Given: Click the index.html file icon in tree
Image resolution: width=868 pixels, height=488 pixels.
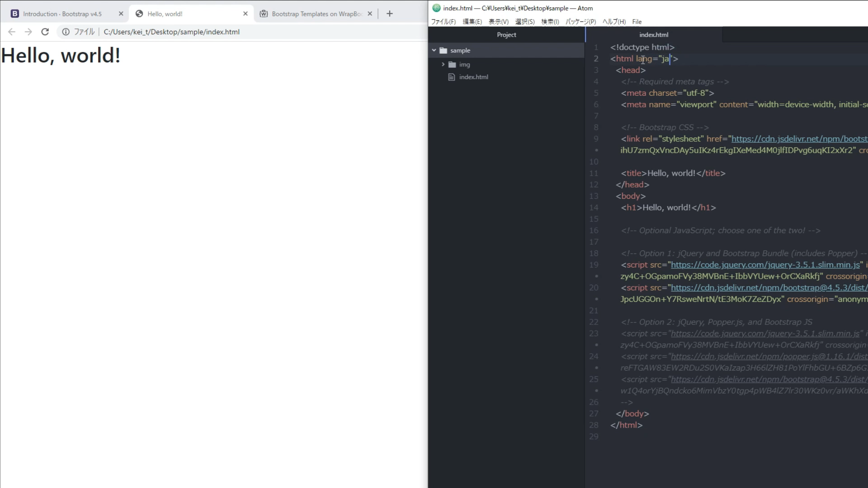Looking at the screenshot, I should pos(451,77).
